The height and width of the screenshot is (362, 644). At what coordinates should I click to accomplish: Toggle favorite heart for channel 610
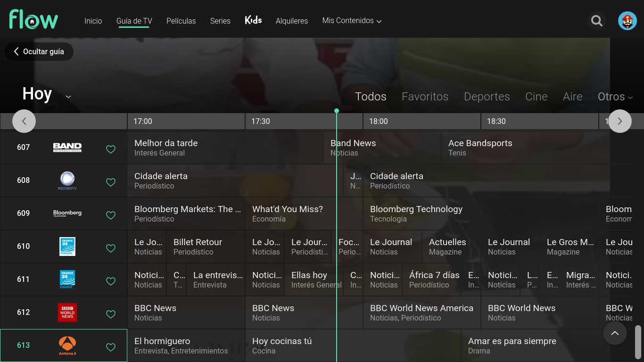click(111, 248)
